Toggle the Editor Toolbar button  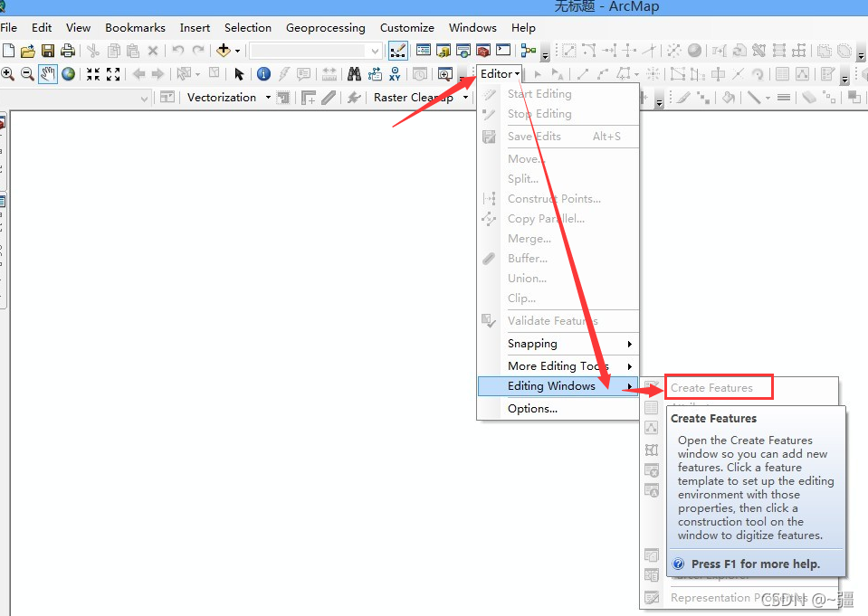(x=398, y=51)
